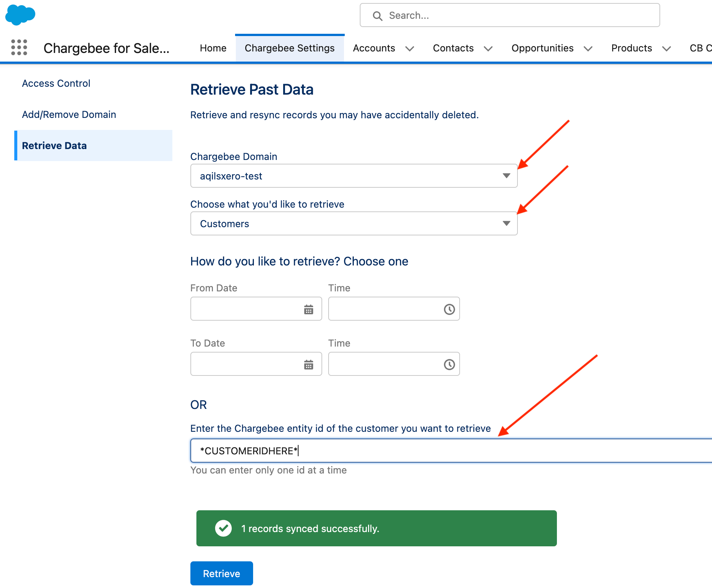This screenshot has height=588, width=712.
Task: Expand the Products tab chevron menu
Action: (x=667, y=48)
